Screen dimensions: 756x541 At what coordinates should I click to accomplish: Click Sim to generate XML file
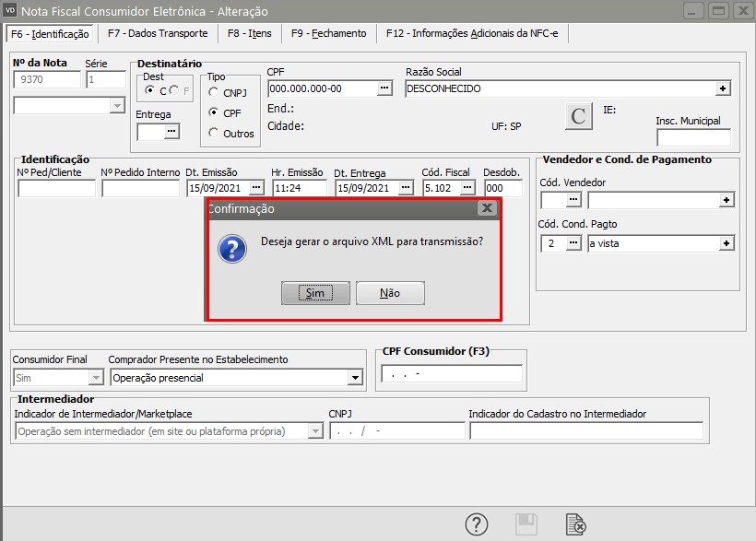click(315, 292)
